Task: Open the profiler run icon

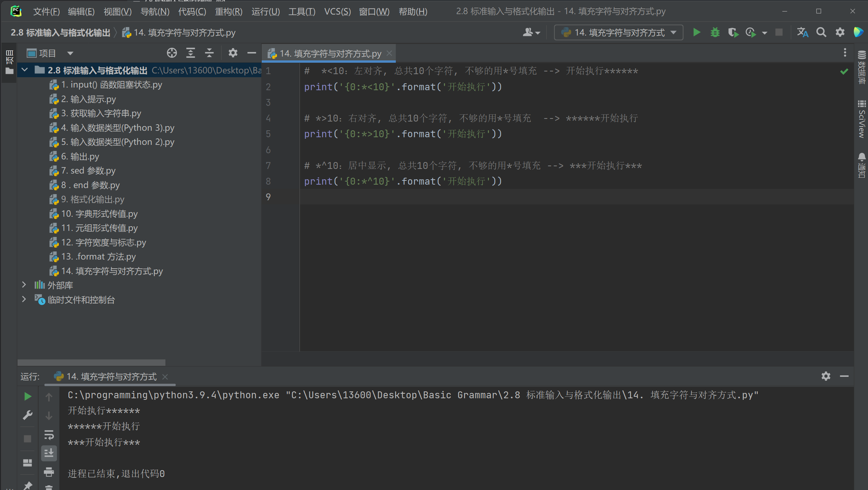Action: tap(751, 32)
